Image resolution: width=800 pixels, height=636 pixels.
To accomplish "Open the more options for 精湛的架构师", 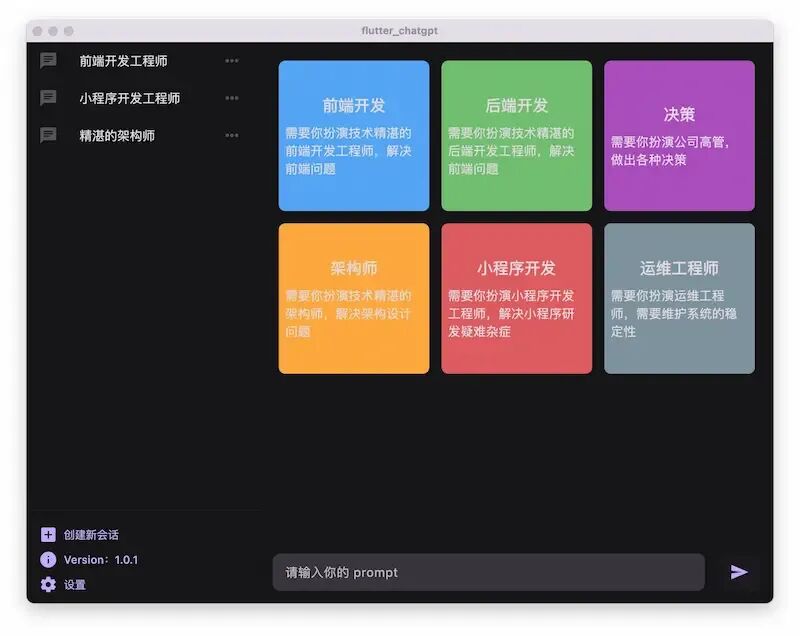I will [232, 135].
